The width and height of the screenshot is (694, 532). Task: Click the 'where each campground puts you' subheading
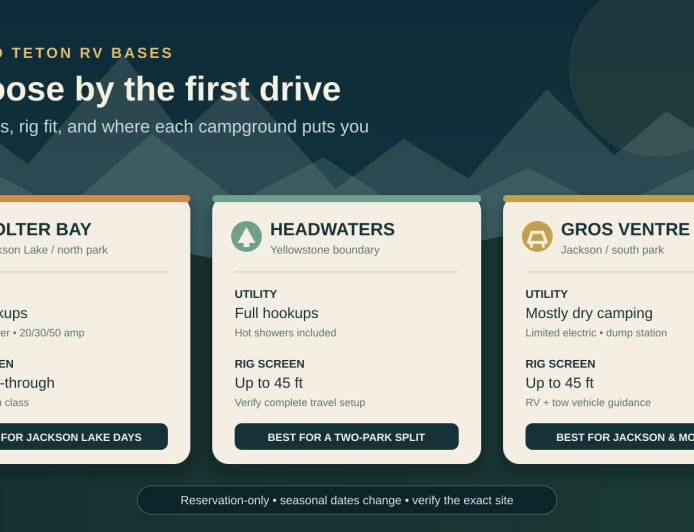tap(235, 127)
